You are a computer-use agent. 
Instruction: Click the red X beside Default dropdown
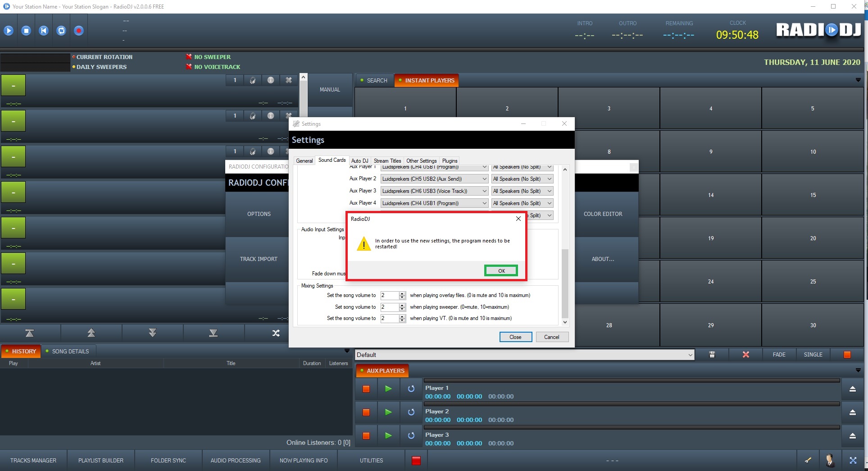coord(745,355)
